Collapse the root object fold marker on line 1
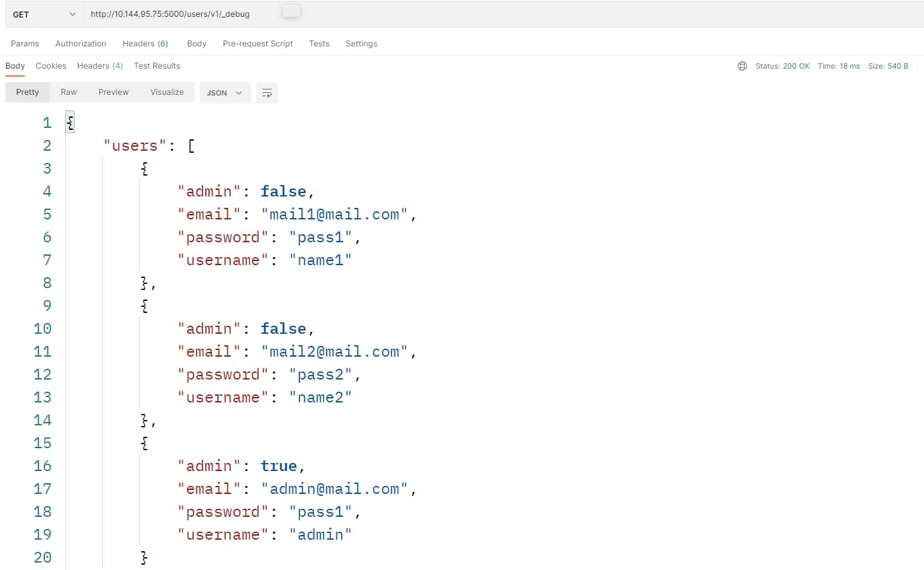This screenshot has height=570, width=924. tap(70, 122)
